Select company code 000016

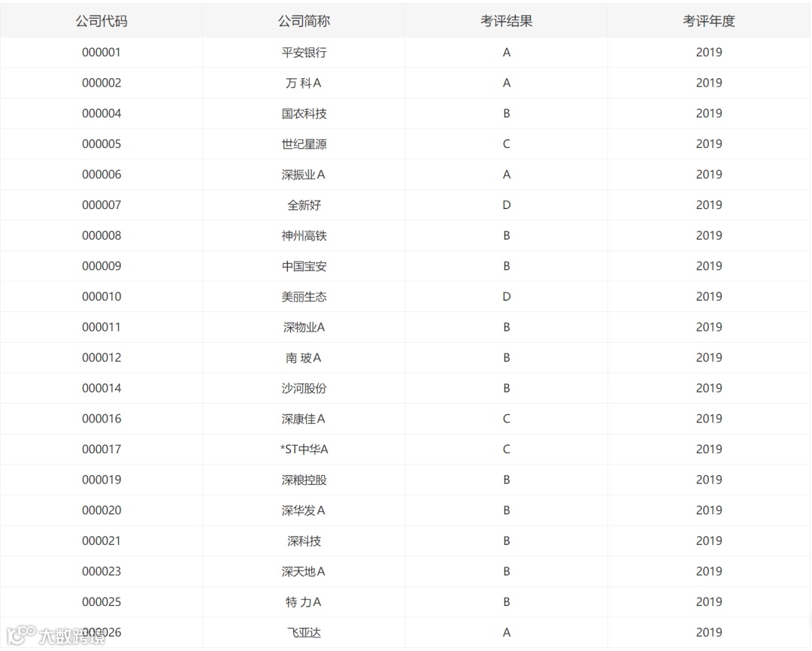[101, 419]
